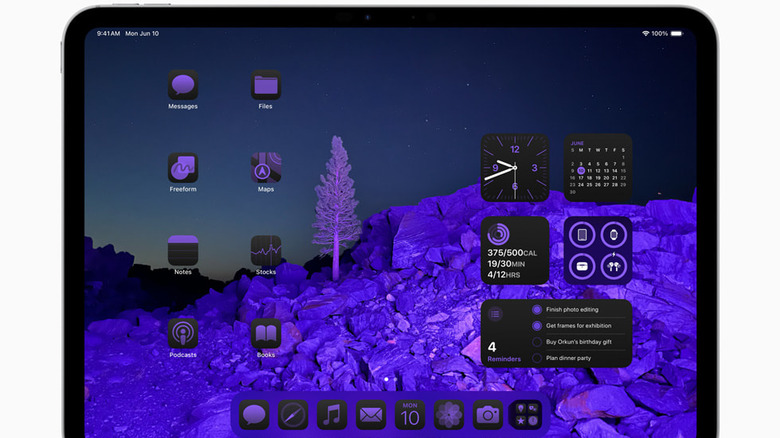Screen dimensions: 780x438
Task: Tap the June calendar month widget
Action: [x=597, y=168]
